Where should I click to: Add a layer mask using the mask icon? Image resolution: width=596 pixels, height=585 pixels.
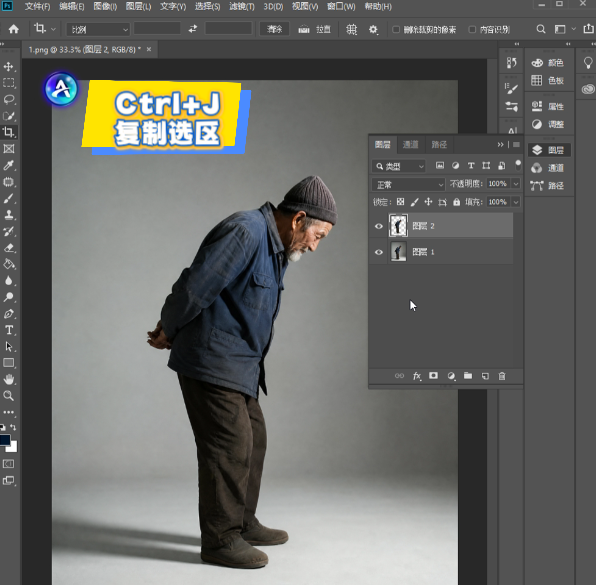pos(433,376)
